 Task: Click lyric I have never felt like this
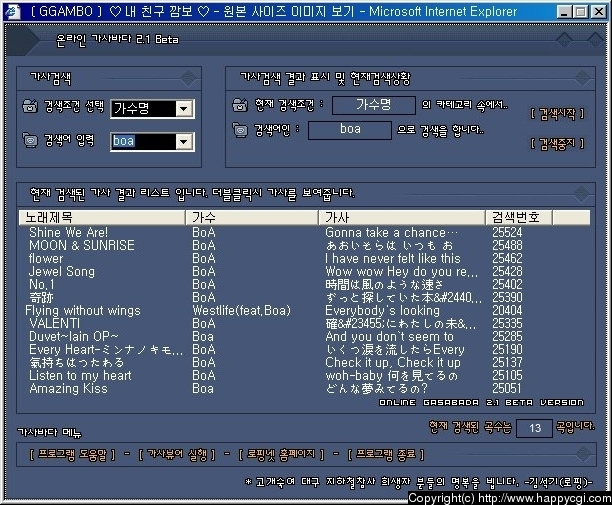(393, 259)
